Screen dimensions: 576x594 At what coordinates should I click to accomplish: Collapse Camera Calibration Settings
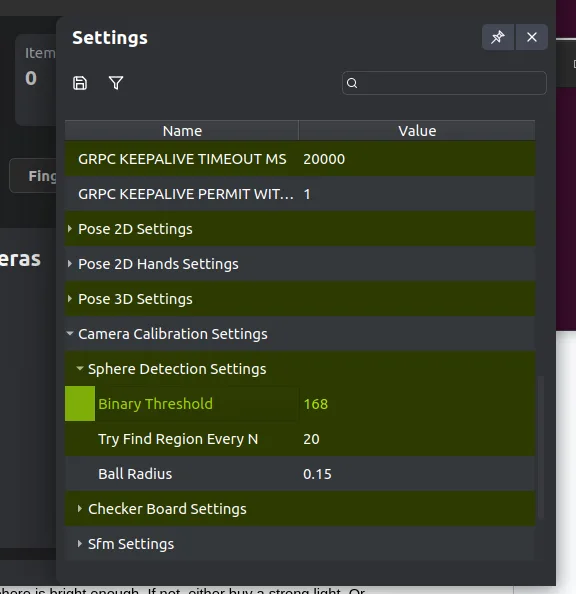(70, 333)
